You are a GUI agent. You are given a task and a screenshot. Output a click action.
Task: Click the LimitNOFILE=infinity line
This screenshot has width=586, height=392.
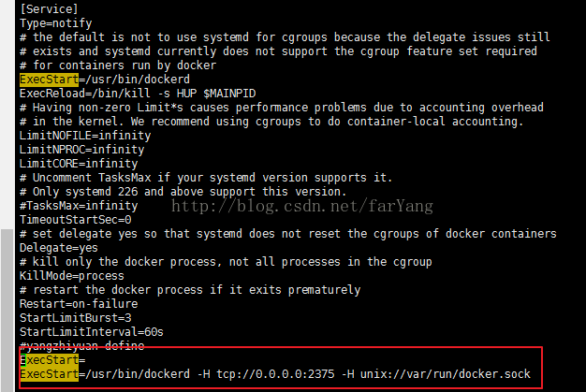pyautogui.click(x=85, y=136)
